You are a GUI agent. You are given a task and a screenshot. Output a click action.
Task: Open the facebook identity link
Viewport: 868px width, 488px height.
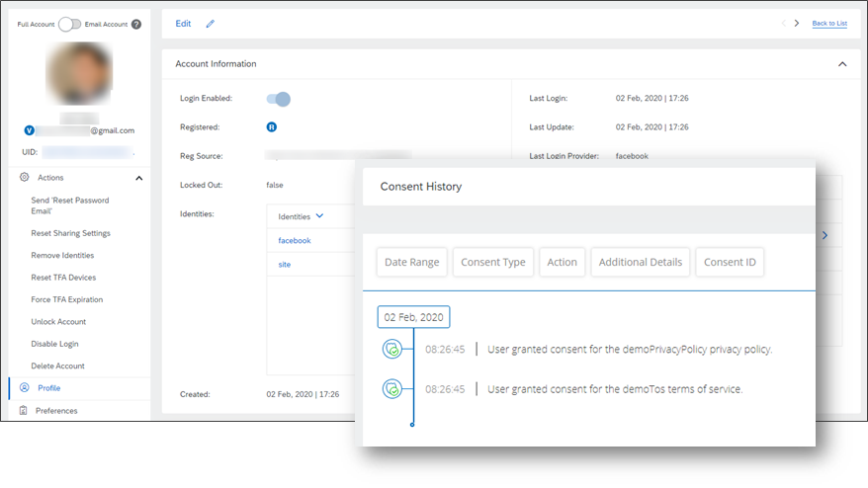[x=295, y=241]
